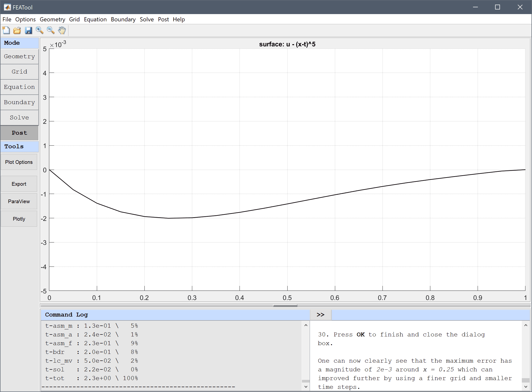The height and width of the screenshot is (392, 532).
Task: Click the 't-tot' line in Command Log
Action: coord(91,378)
